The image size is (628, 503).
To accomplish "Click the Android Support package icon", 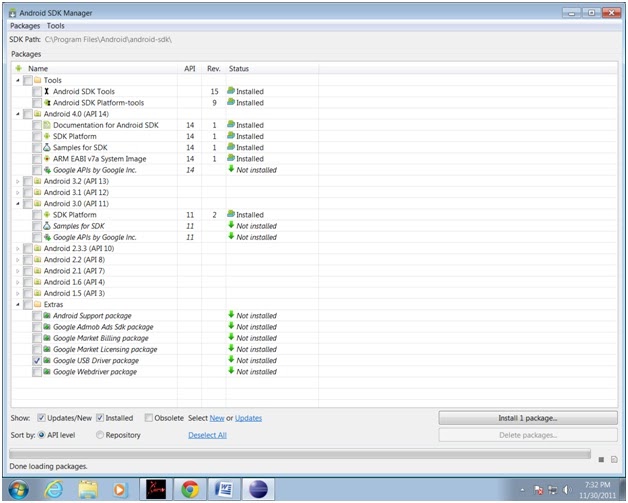I will [47, 316].
